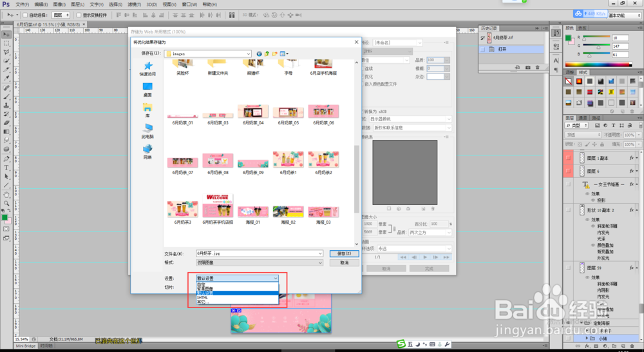Select the Eraser tool
This screenshot has width=644, height=352.
pos(6,123)
